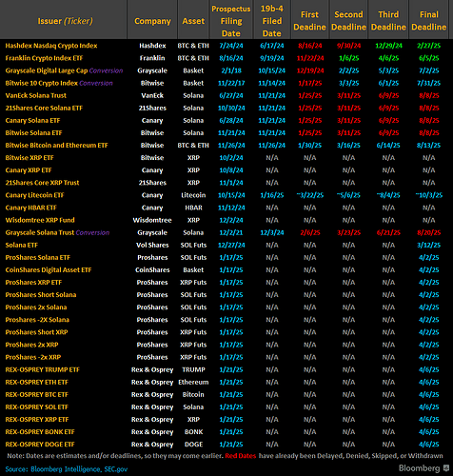
Task: Select the Issuer (Ticker) column header
Action: (x=66, y=21)
